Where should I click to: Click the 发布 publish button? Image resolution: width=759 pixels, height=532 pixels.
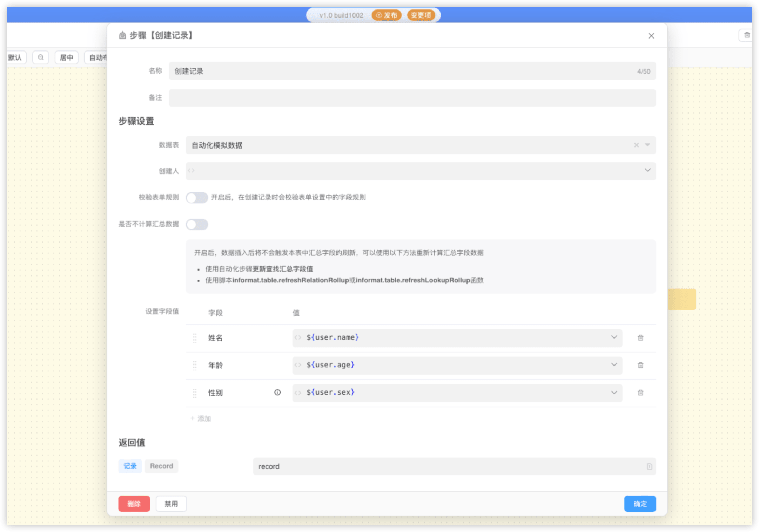click(x=387, y=15)
